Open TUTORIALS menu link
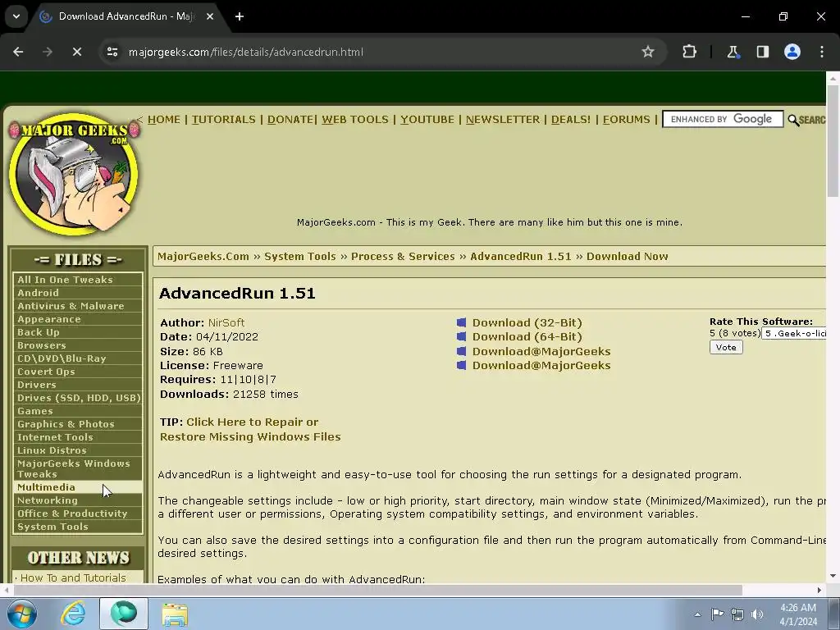840x630 pixels. pos(224,120)
